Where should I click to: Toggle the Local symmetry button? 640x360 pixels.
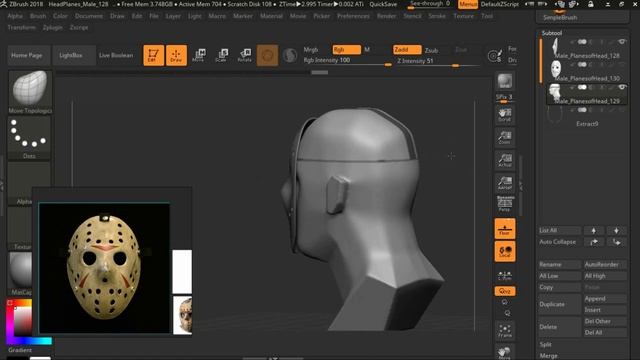point(505,251)
